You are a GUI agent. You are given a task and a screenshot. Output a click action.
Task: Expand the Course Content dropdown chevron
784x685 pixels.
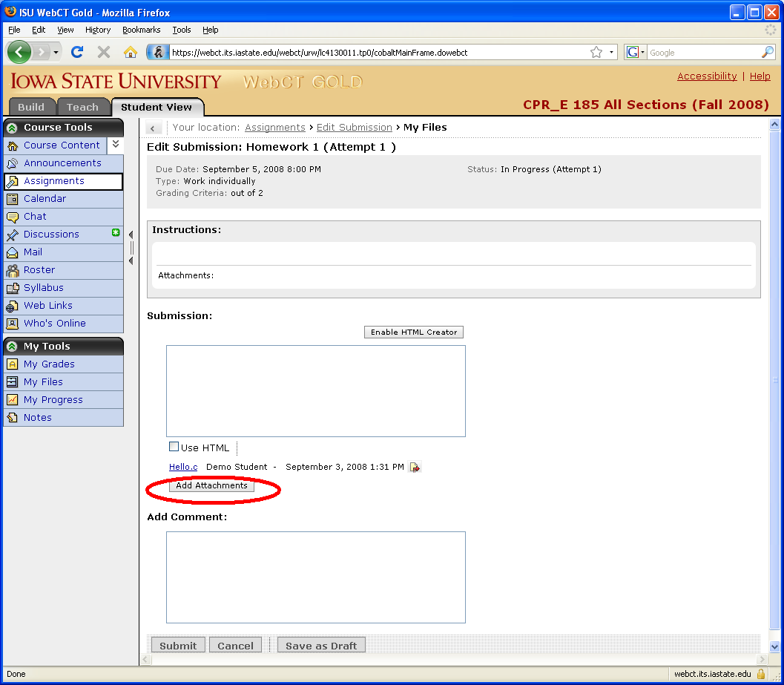point(116,145)
